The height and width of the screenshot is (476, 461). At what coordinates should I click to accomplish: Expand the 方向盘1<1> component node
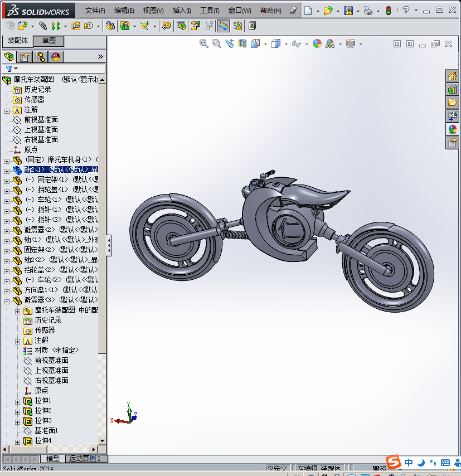[7, 292]
